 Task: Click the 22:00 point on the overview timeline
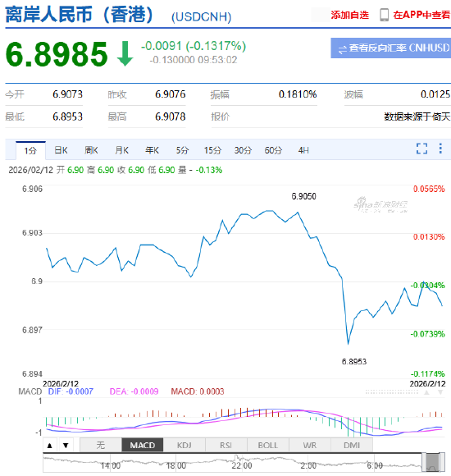242,465
